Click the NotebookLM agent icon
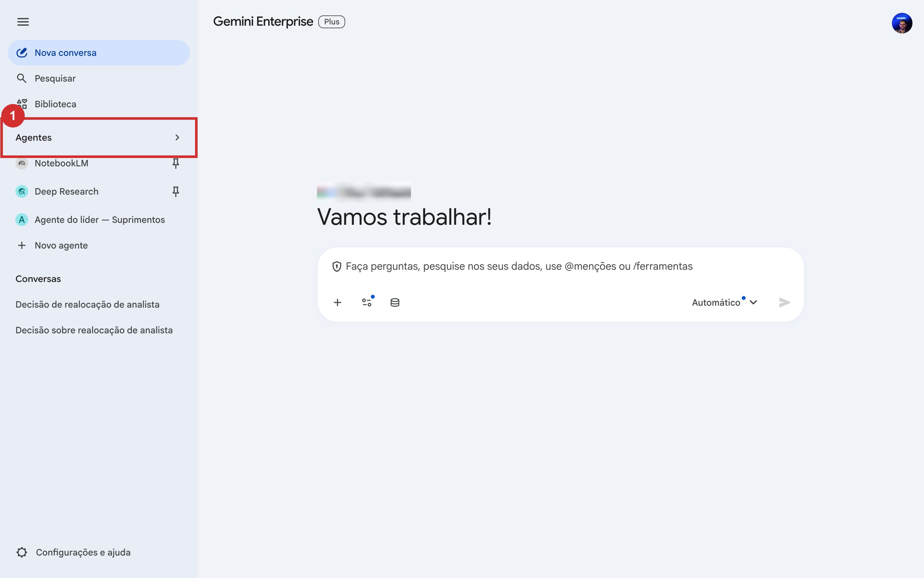Image resolution: width=924 pixels, height=578 pixels. click(x=22, y=163)
